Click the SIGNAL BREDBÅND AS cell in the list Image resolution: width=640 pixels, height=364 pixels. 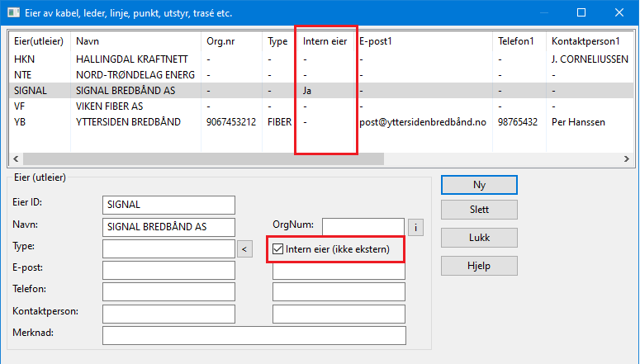(x=126, y=91)
